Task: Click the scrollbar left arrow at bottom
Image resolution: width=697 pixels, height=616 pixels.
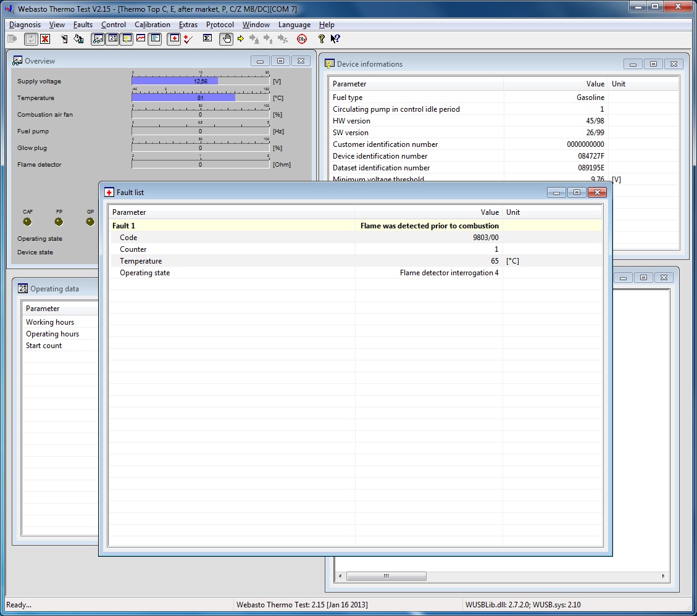Action: click(x=341, y=576)
